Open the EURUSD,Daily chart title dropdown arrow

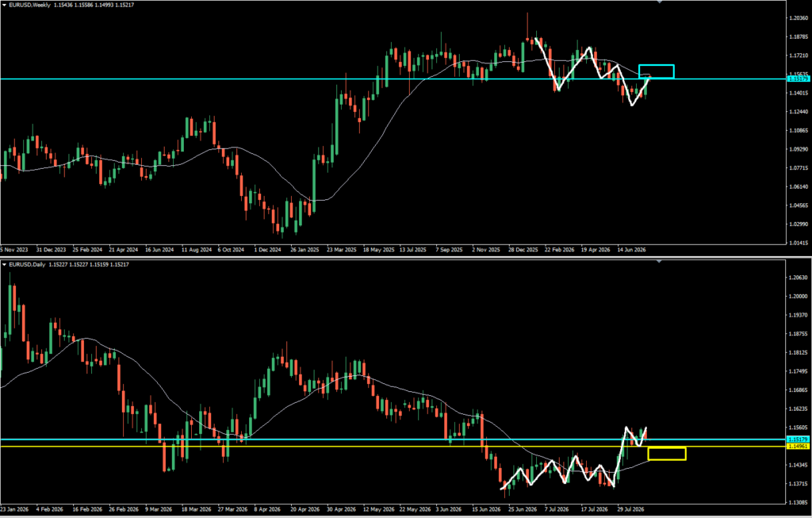(x=4, y=265)
